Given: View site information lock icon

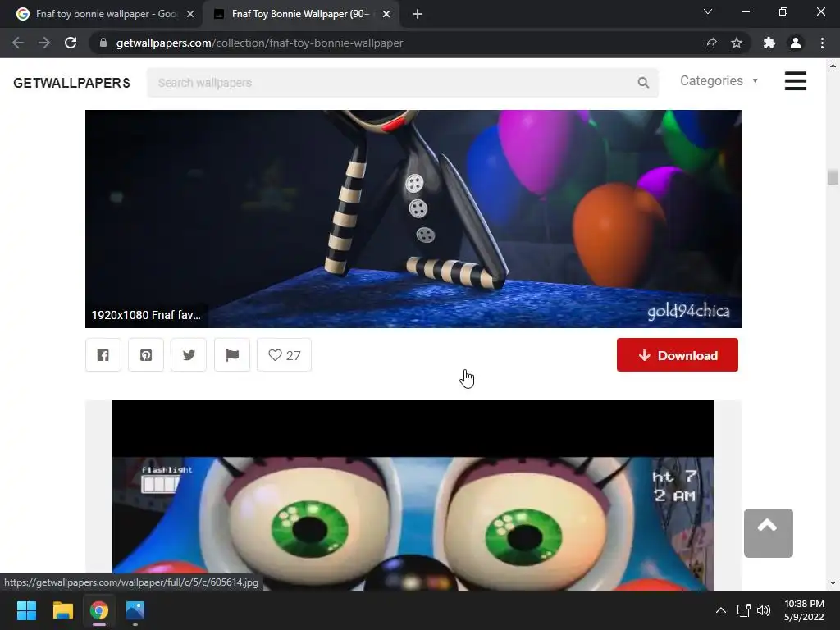Looking at the screenshot, I should coord(103,43).
